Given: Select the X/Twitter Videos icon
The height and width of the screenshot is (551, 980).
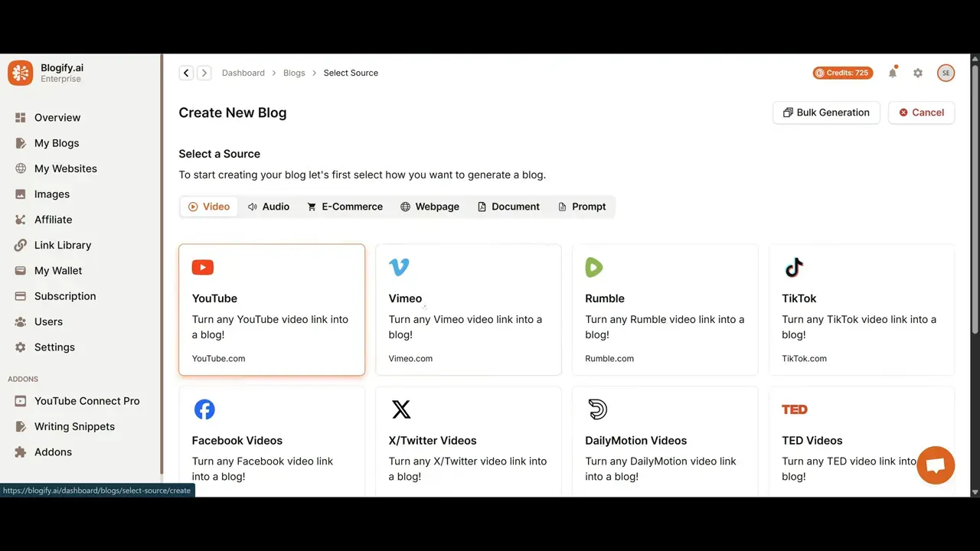Looking at the screenshot, I should point(401,409).
